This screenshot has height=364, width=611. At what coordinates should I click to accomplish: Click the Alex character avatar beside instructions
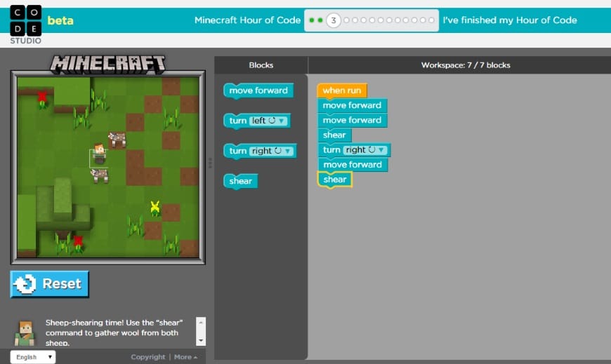pyautogui.click(x=25, y=333)
